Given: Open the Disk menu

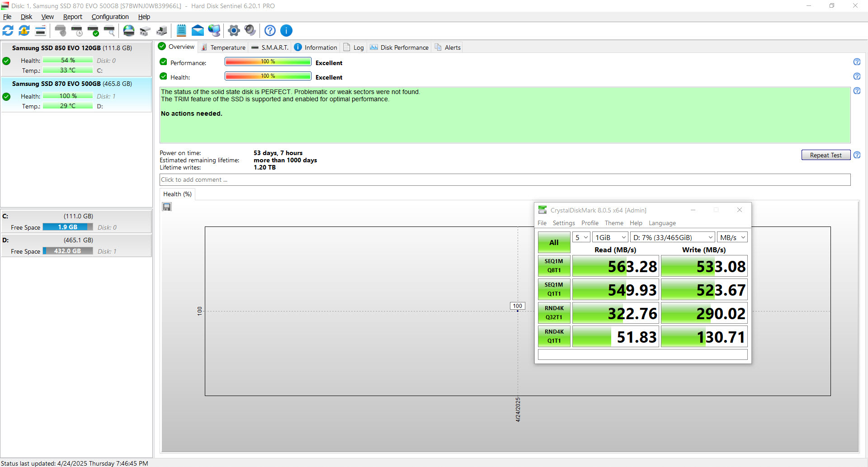Looking at the screenshot, I should tap(26, 17).
